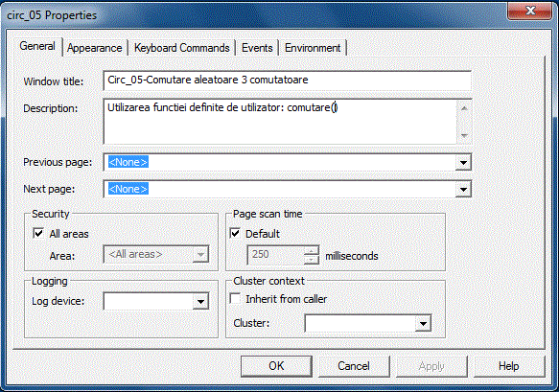This screenshot has height=392, width=559.
Task: Open Help for this dialog
Action: (x=509, y=366)
